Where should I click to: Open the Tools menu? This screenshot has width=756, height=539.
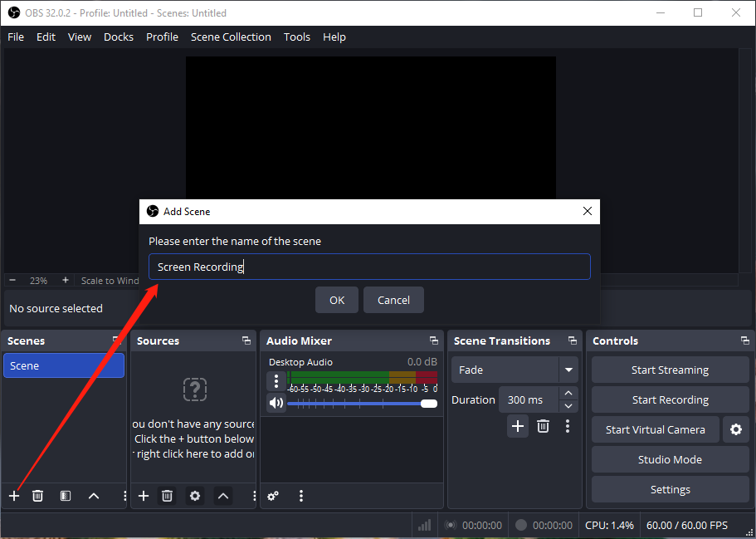(296, 37)
